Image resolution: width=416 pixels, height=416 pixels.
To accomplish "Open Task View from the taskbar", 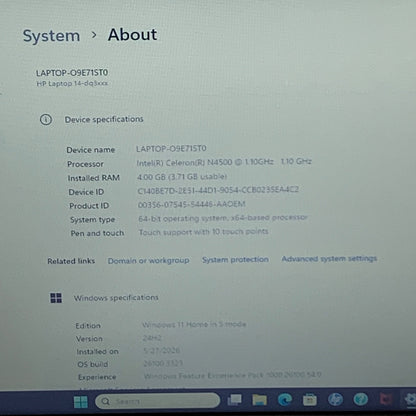I will tap(234, 400).
